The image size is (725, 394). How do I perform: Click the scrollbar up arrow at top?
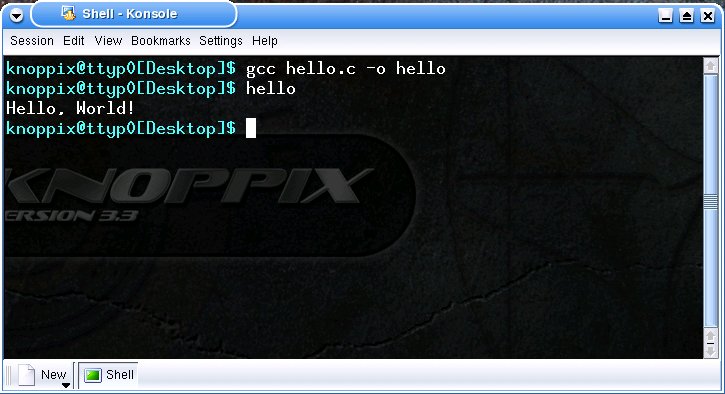pyautogui.click(x=711, y=66)
